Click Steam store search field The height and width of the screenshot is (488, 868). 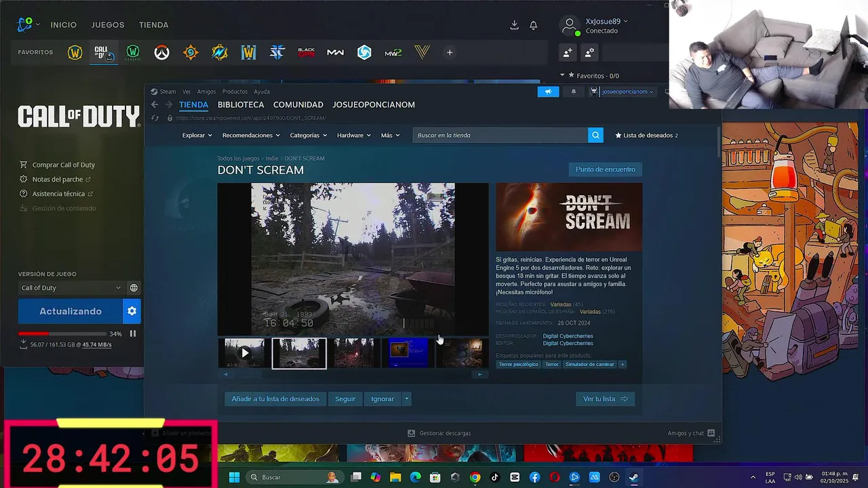click(x=500, y=135)
